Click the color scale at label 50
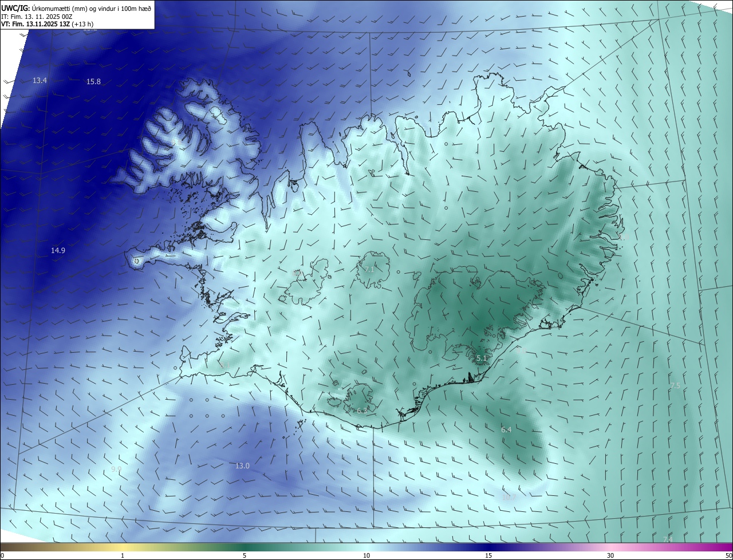The image size is (733, 560). (x=728, y=556)
